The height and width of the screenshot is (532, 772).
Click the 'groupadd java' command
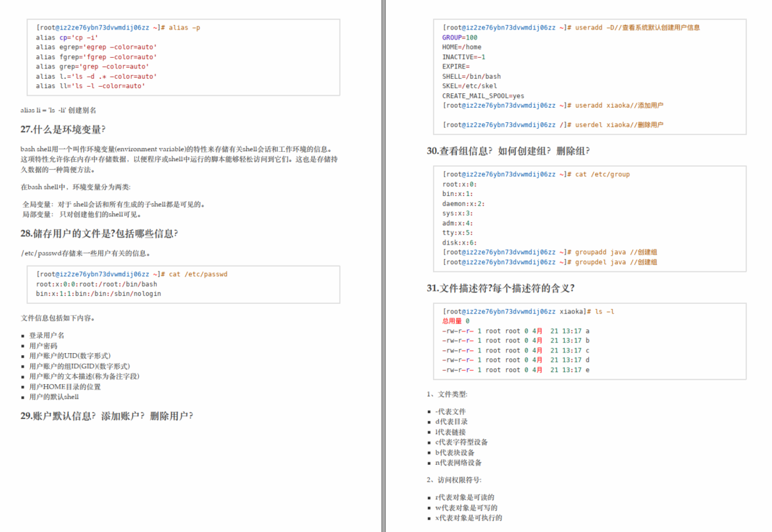(x=550, y=252)
